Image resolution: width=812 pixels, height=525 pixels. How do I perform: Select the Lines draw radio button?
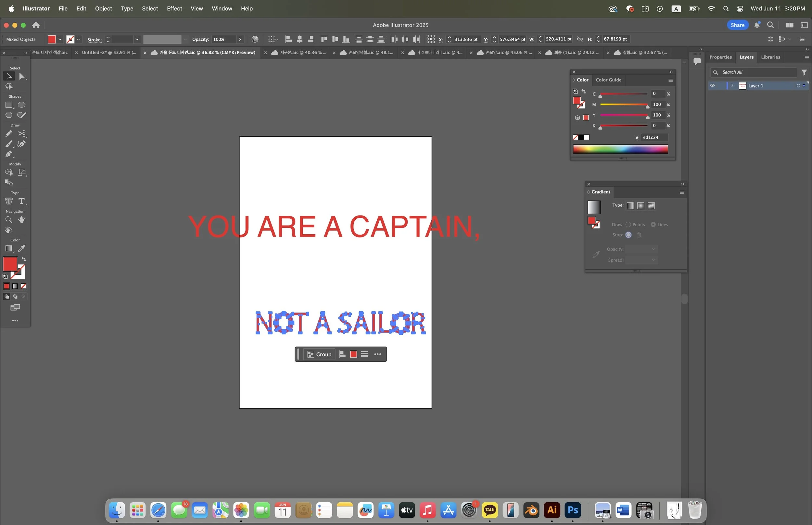tap(653, 225)
